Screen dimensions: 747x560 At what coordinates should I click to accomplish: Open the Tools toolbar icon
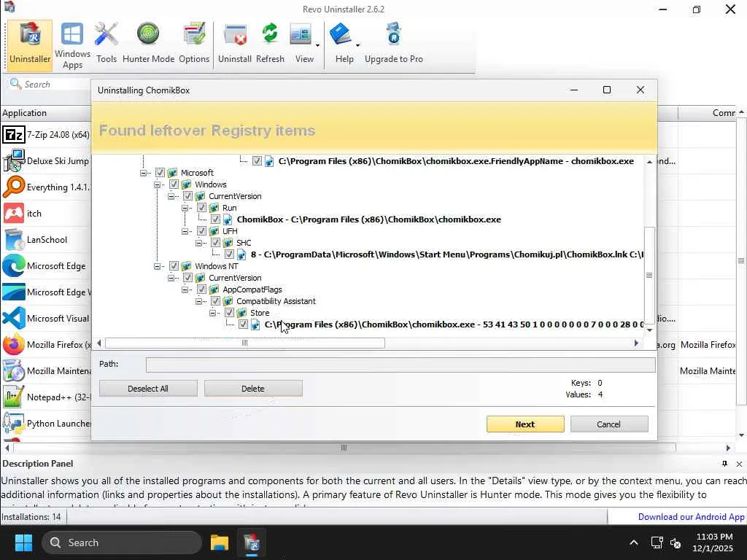click(107, 44)
